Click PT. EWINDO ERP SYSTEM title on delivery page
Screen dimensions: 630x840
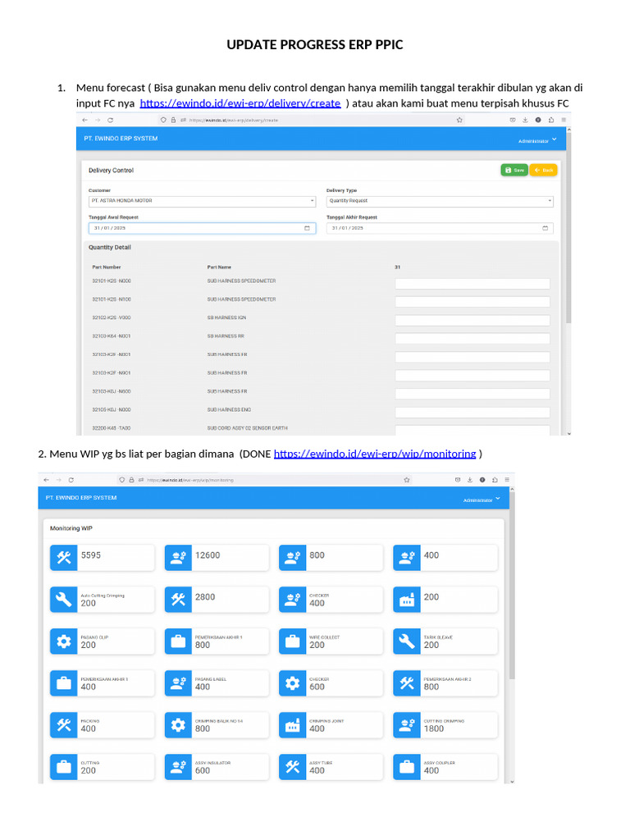click(x=121, y=138)
